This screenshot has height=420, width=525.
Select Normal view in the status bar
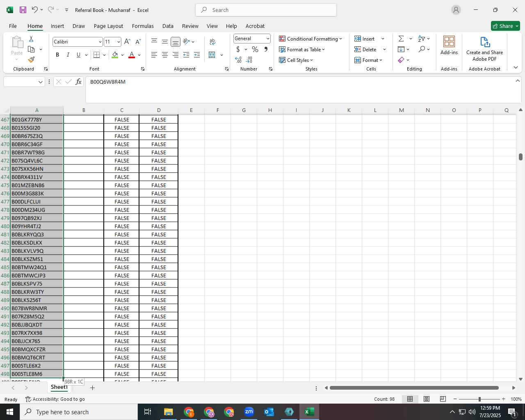pos(410,399)
